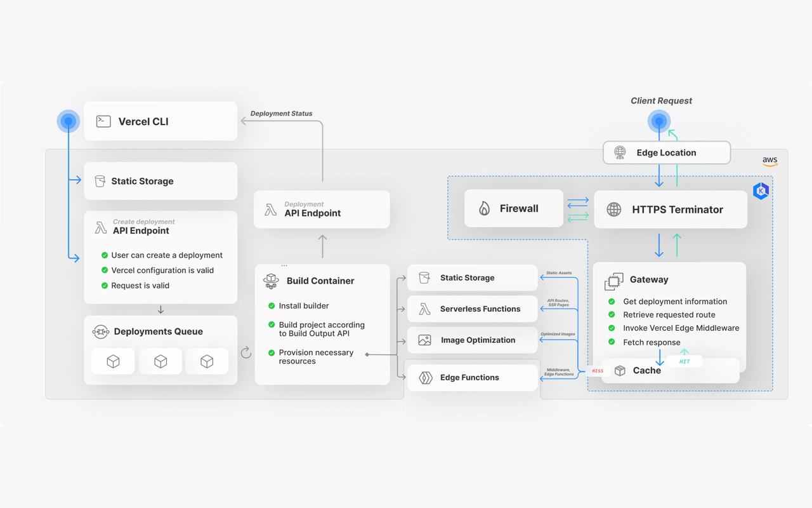Click the Firewall flame icon
The width and height of the screenshot is (812, 508).
[484, 208]
